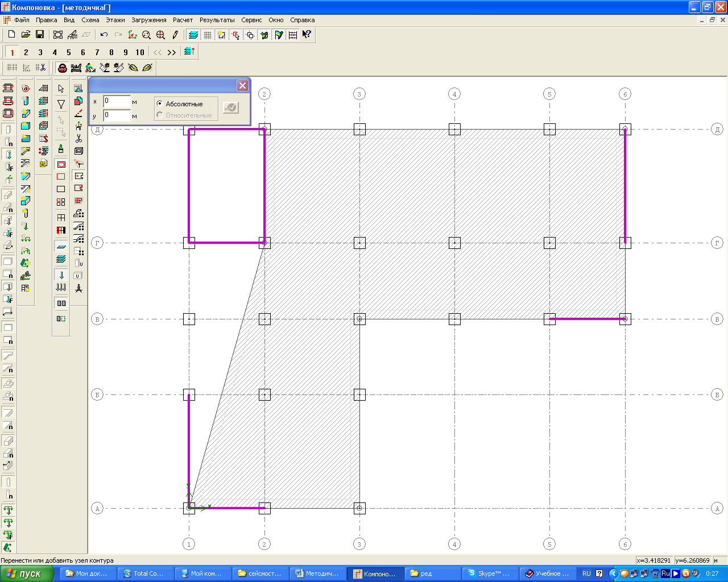Close the coordinates input panel
The width and height of the screenshot is (728, 582).
point(242,86)
